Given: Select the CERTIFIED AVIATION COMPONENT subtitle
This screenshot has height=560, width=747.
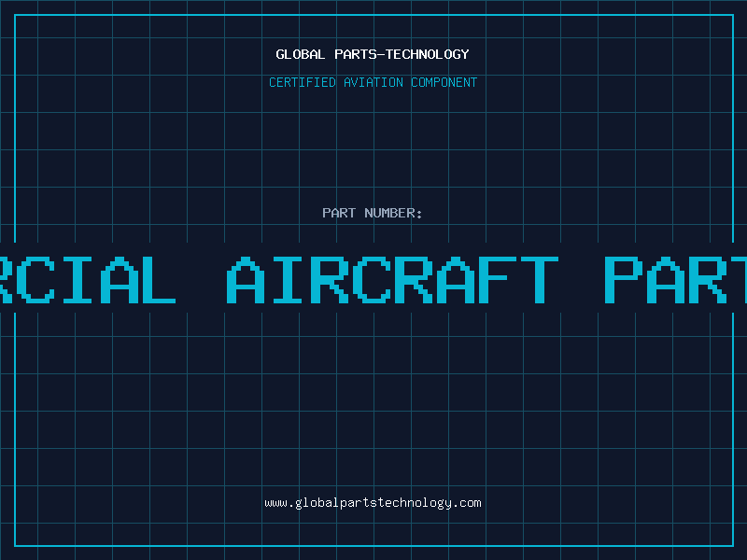Looking at the screenshot, I should 373,82.
